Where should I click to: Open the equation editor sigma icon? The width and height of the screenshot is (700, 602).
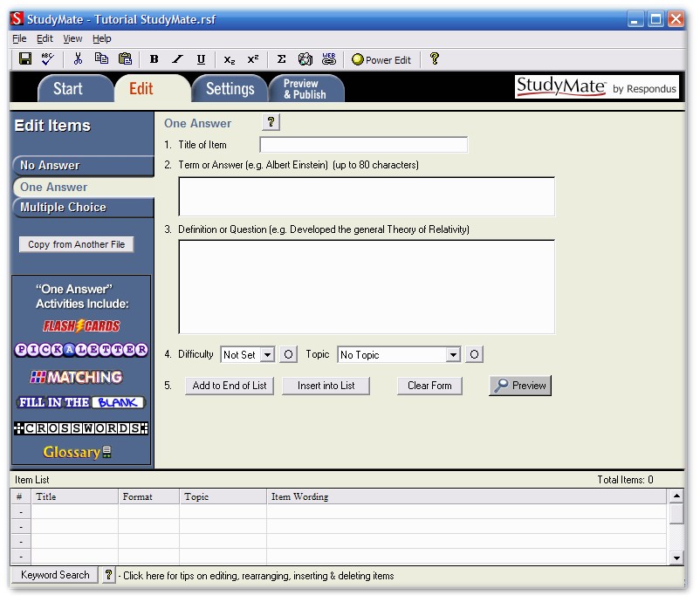[281, 59]
